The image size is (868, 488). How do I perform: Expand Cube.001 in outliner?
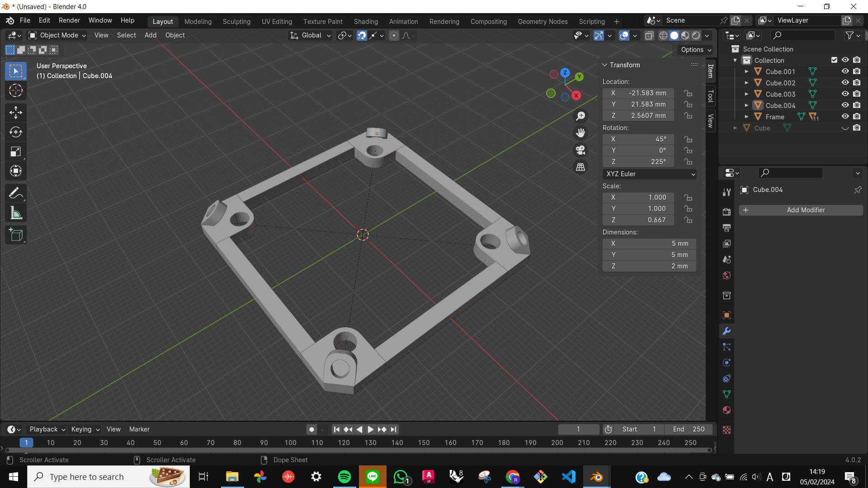click(x=746, y=71)
